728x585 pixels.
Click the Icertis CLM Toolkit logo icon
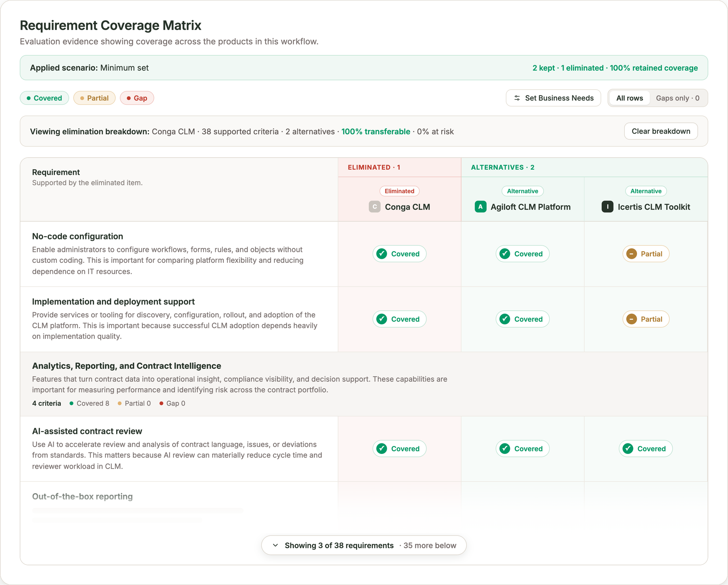tap(608, 207)
